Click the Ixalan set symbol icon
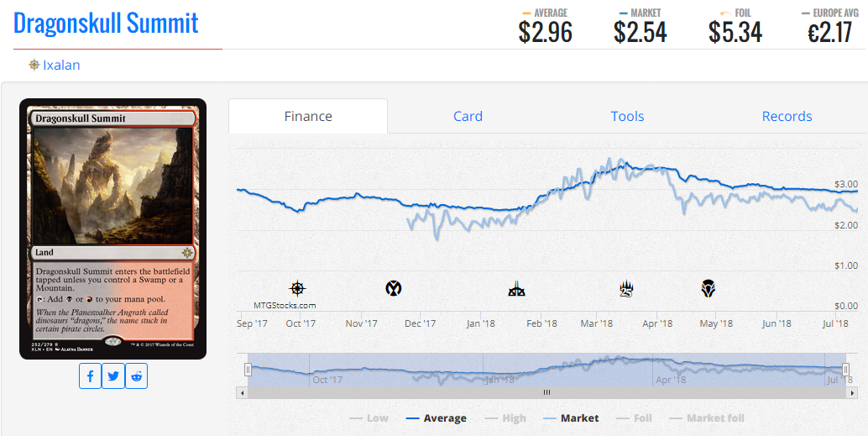This screenshot has height=436, width=868. [34, 65]
